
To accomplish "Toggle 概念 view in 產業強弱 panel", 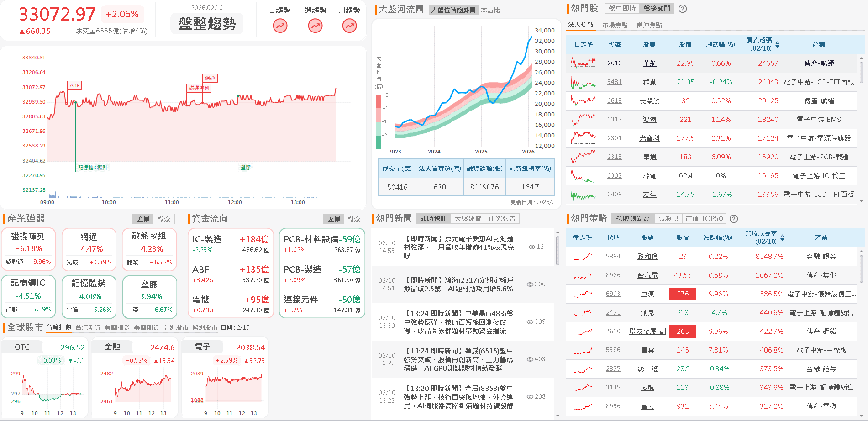I will (164, 219).
